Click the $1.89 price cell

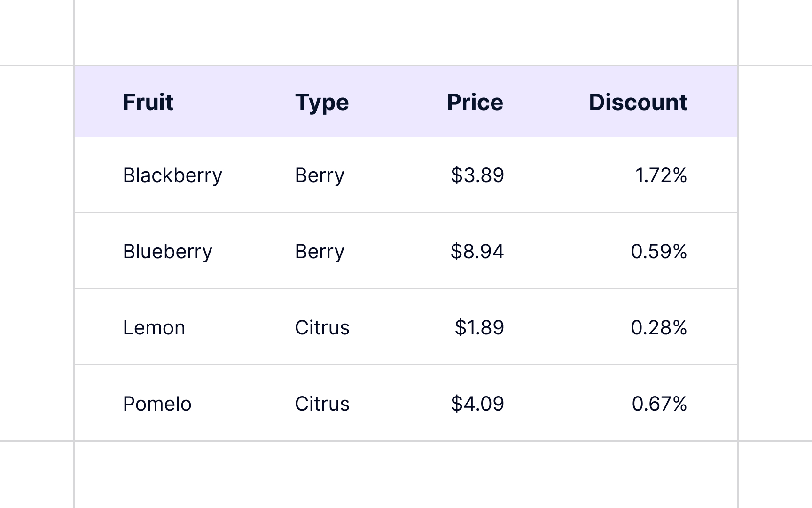pyautogui.click(x=479, y=328)
